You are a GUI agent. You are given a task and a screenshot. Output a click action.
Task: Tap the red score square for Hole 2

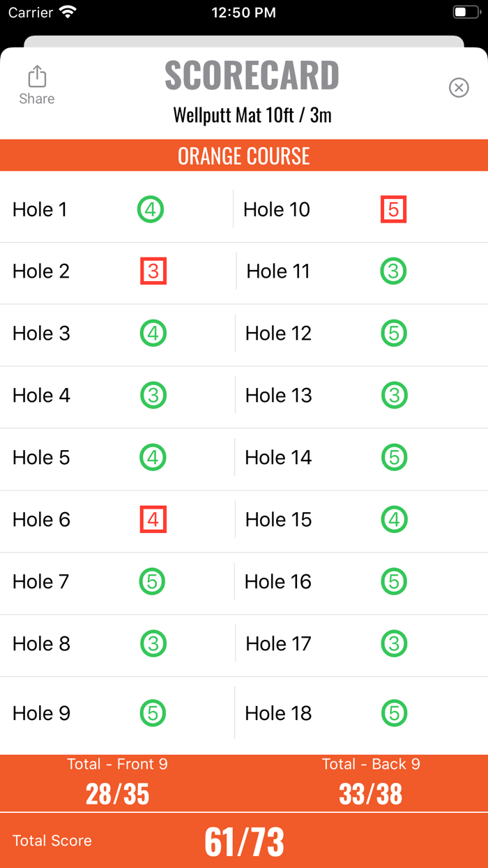tap(153, 272)
